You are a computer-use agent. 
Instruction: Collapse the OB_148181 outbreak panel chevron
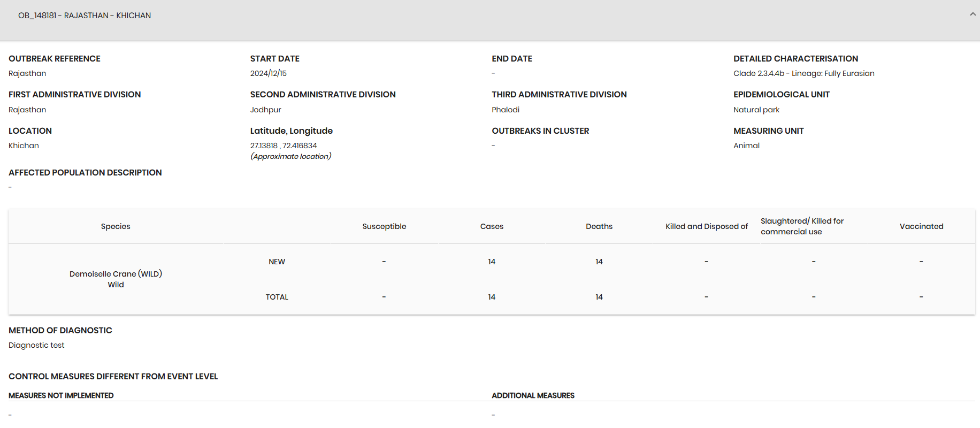click(x=973, y=14)
